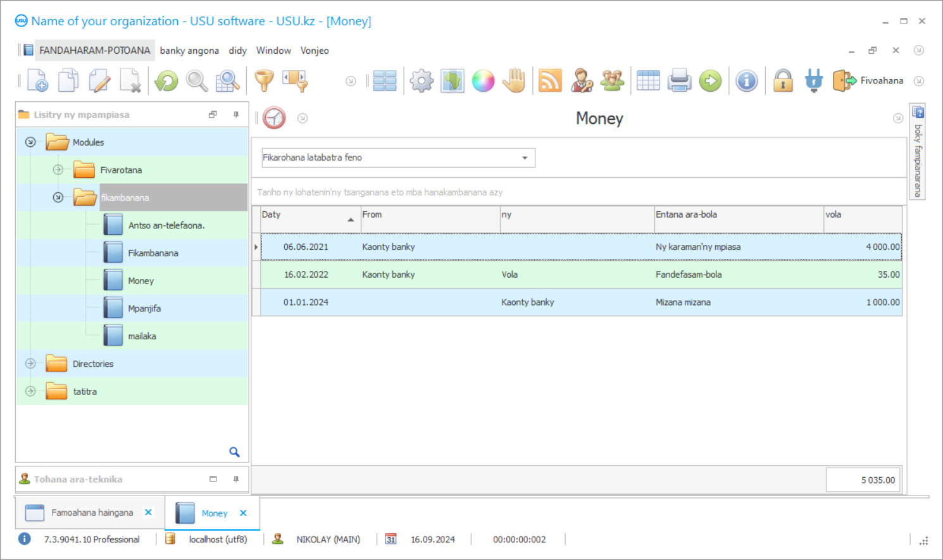Click the funnel filter icon
Viewport: 943px width, 560px height.
point(264,80)
